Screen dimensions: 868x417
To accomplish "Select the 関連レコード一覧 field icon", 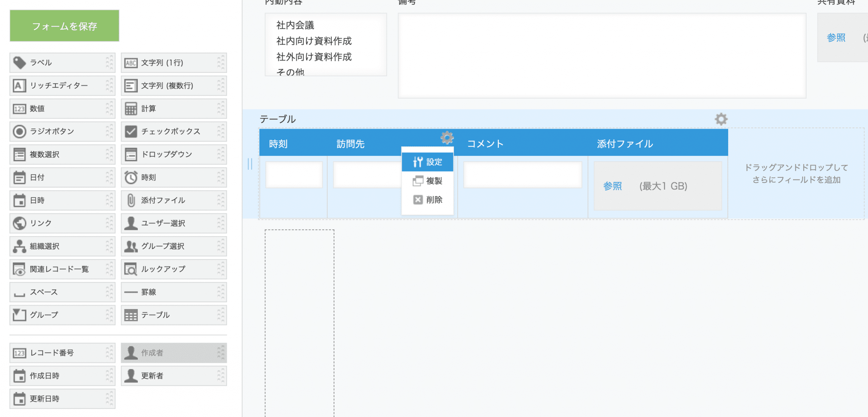I will 19,269.
